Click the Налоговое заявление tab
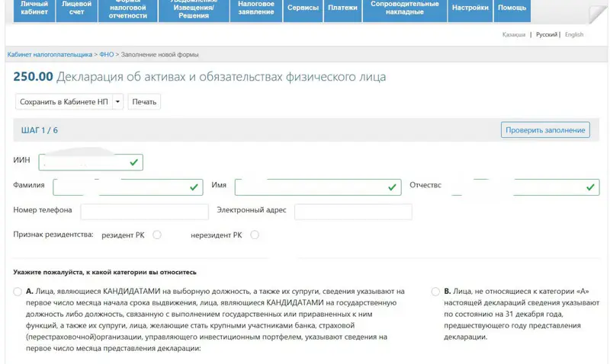 click(x=255, y=8)
